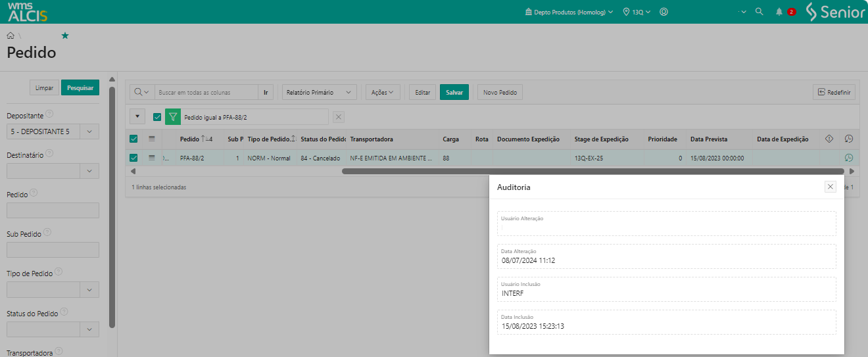Image resolution: width=868 pixels, height=357 pixels.
Task: Uncheck the PFA-88/2 row checkbox
Action: [134, 158]
